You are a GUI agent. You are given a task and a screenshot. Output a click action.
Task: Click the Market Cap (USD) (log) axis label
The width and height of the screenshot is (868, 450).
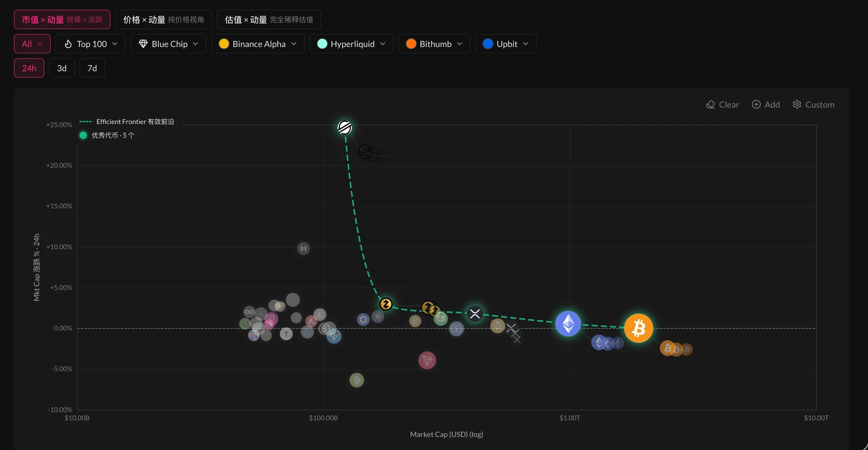click(447, 434)
